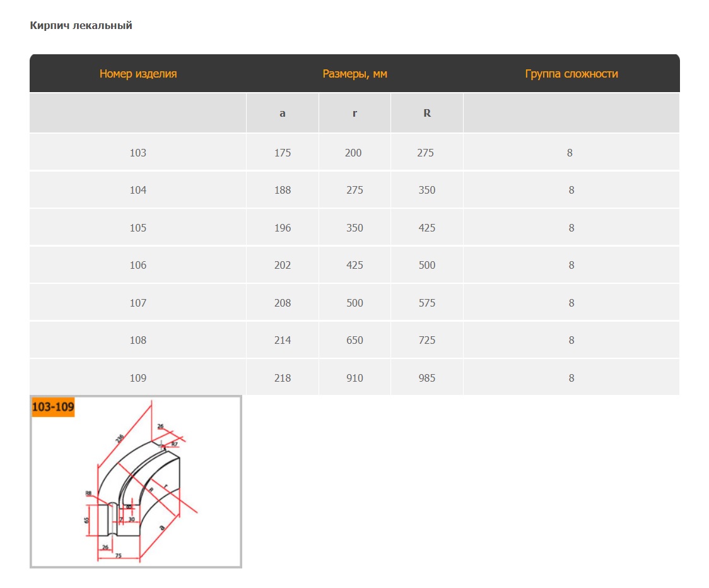Click the 'Группа сложности' column header
The image size is (709, 588).
coord(571,74)
